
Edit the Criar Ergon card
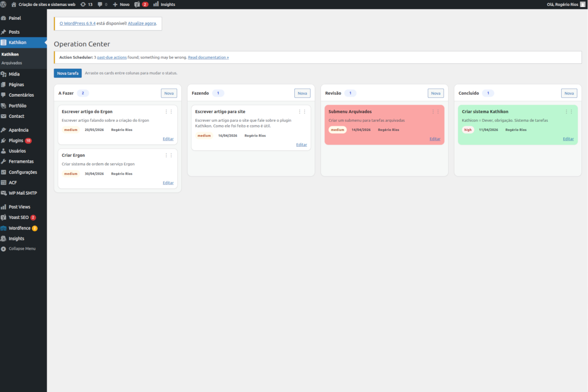point(168,183)
